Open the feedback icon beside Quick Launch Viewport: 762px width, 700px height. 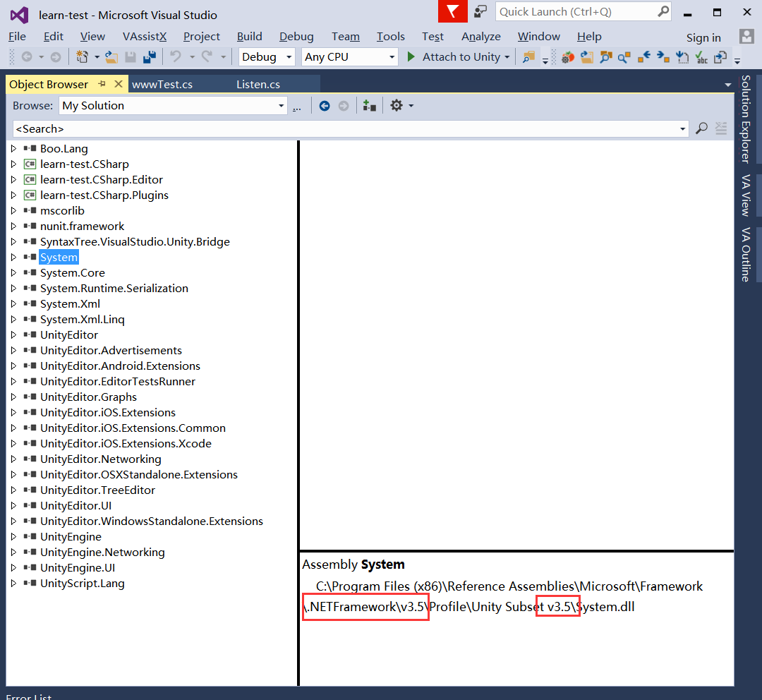tap(480, 12)
